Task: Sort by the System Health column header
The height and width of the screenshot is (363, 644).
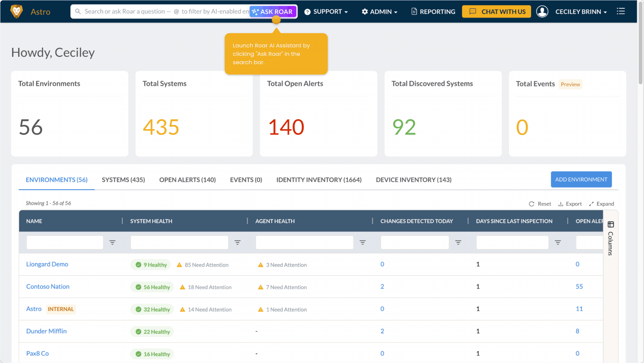Action: [x=151, y=221]
